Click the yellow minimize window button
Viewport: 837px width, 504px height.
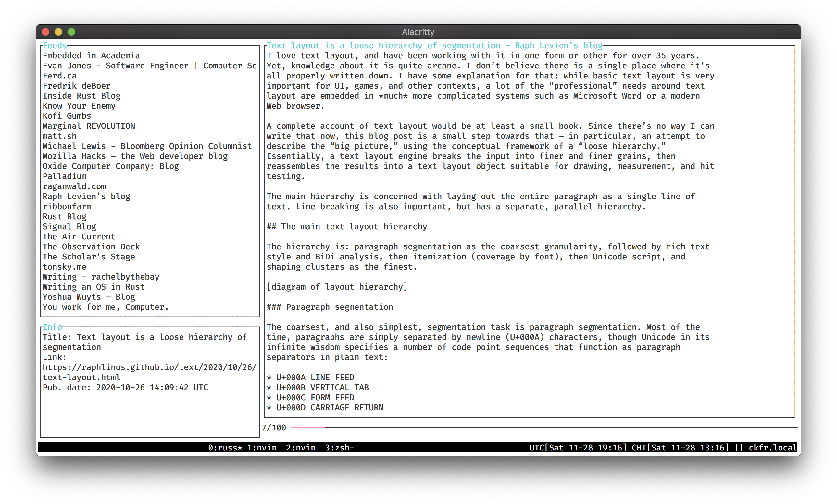click(x=58, y=32)
